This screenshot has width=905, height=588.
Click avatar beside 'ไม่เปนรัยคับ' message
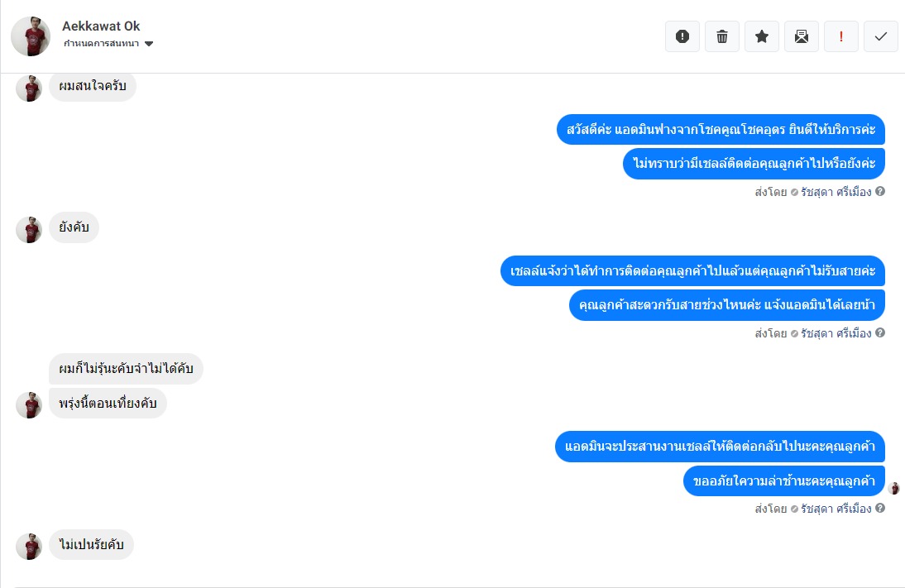(x=29, y=546)
